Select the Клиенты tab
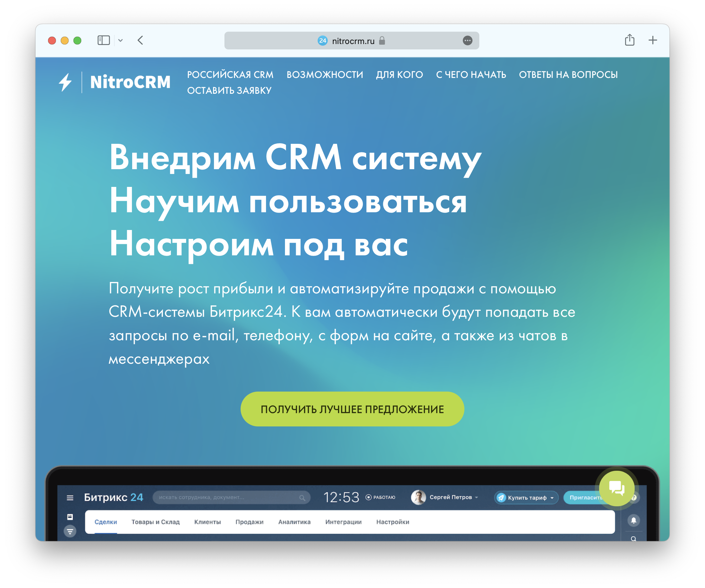 tap(207, 522)
